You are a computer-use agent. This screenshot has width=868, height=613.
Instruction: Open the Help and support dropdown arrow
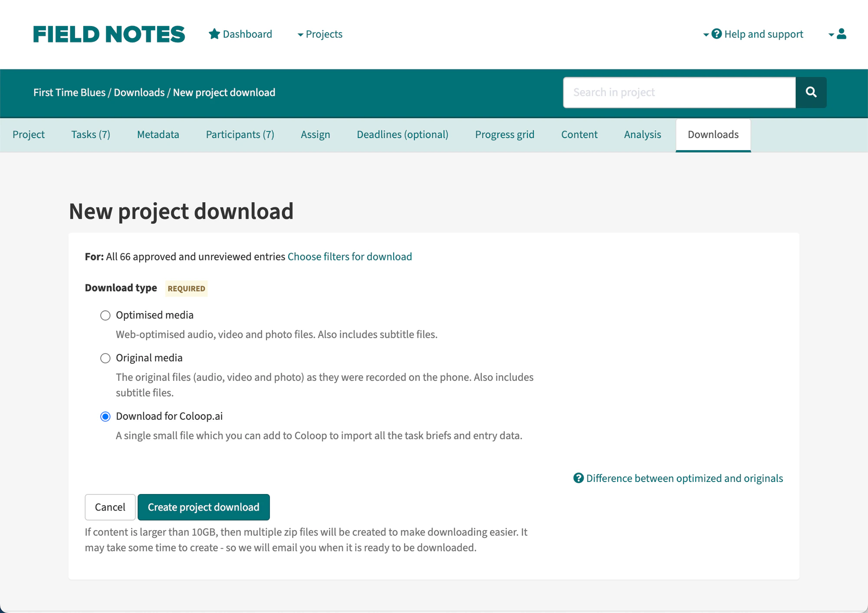[x=706, y=34]
